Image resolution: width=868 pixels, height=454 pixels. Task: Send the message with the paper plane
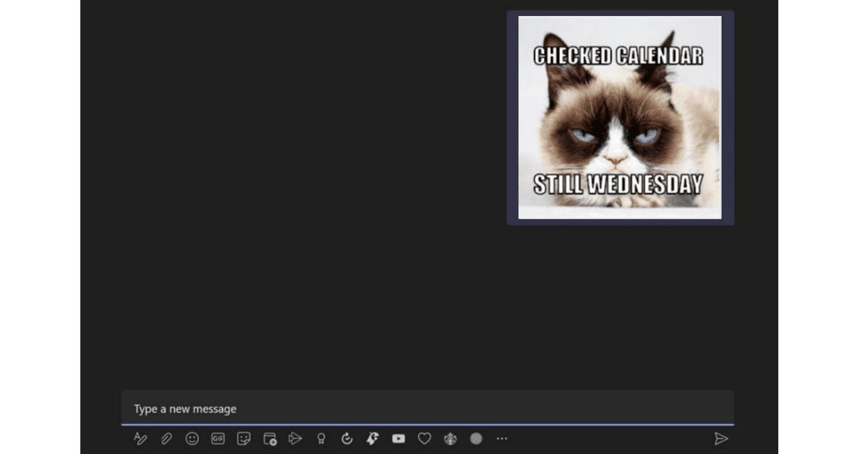(x=722, y=439)
